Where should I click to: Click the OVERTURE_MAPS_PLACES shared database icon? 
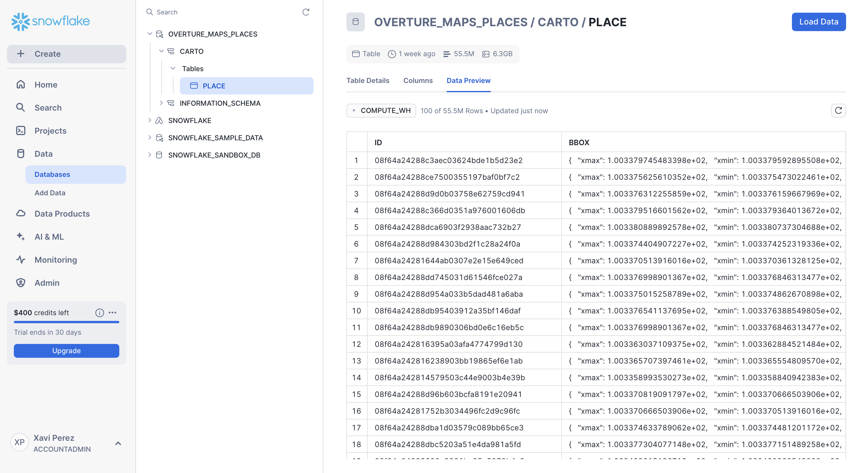coord(160,34)
